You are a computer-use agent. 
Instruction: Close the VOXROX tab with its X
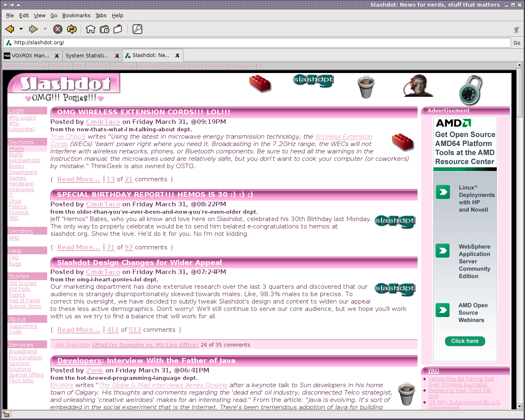[x=57, y=56]
